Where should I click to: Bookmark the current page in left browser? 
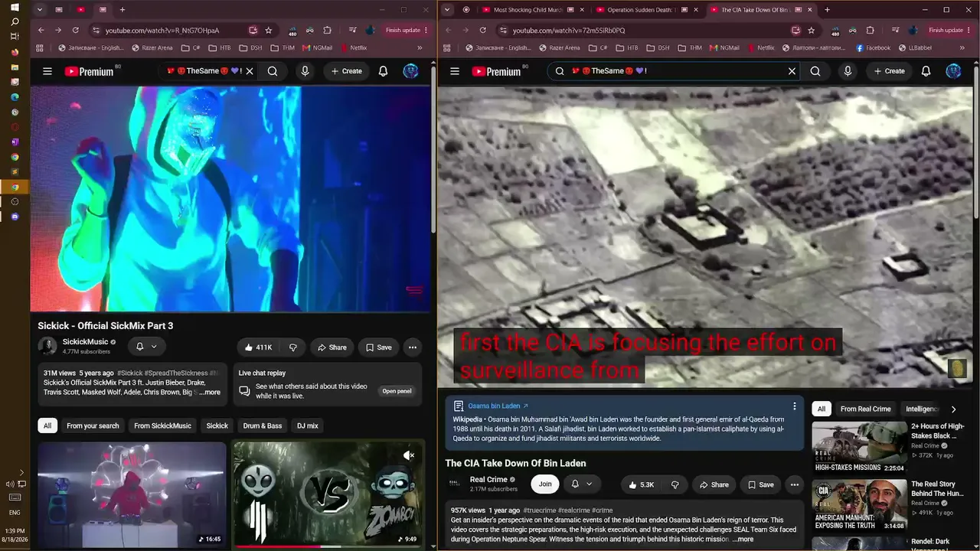(269, 31)
